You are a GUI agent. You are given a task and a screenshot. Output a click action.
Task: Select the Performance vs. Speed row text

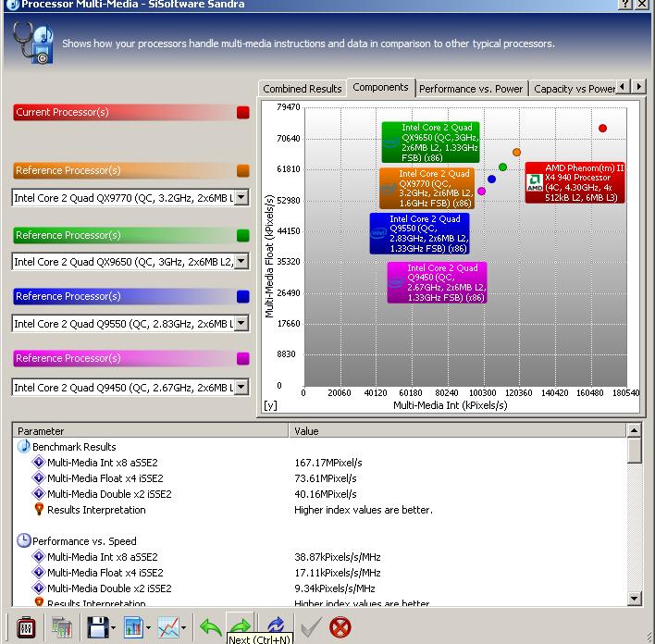84,541
